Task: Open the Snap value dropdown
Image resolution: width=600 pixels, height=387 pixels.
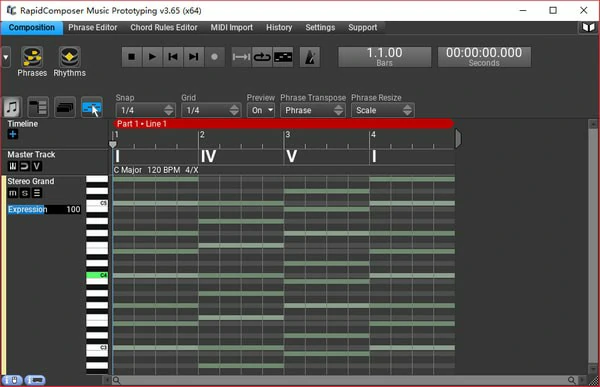Action: 145,110
